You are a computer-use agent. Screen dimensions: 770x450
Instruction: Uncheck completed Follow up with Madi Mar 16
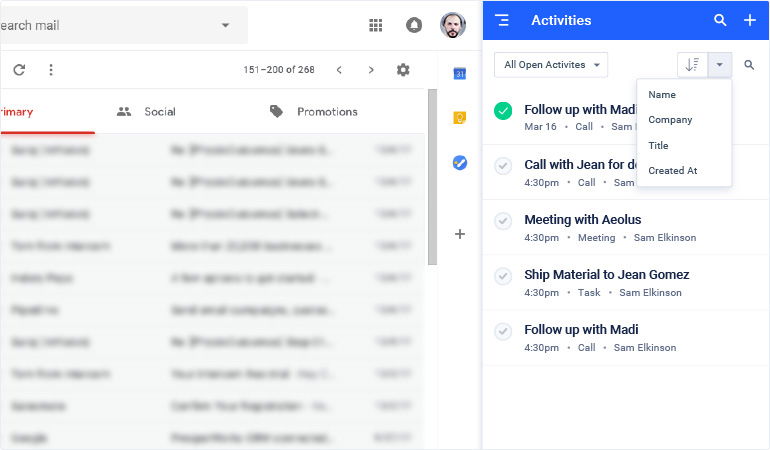tap(503, 111)
